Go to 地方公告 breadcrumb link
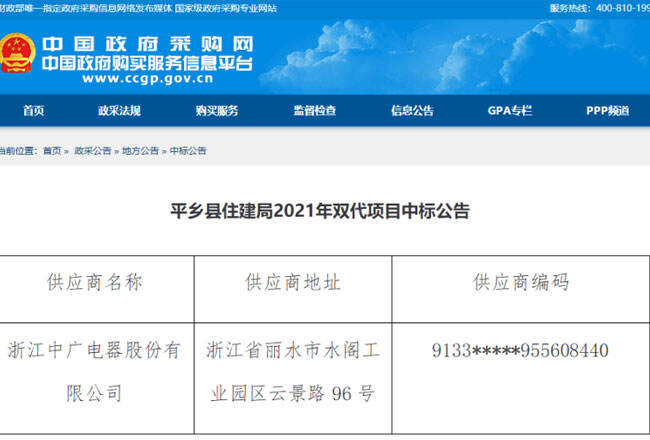This screenshot has height=440, width=650. click(140, 151)
